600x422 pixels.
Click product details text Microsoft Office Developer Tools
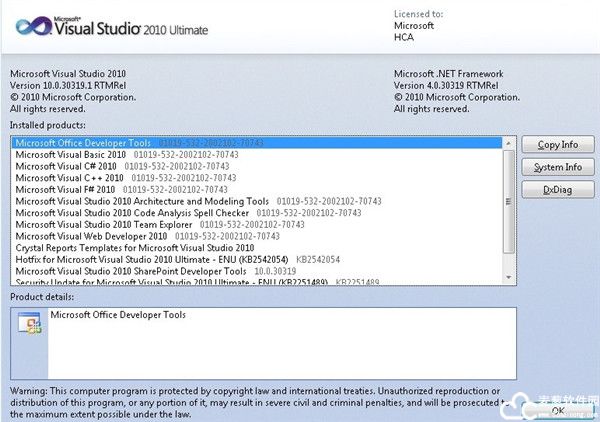(x=118, y=315)
